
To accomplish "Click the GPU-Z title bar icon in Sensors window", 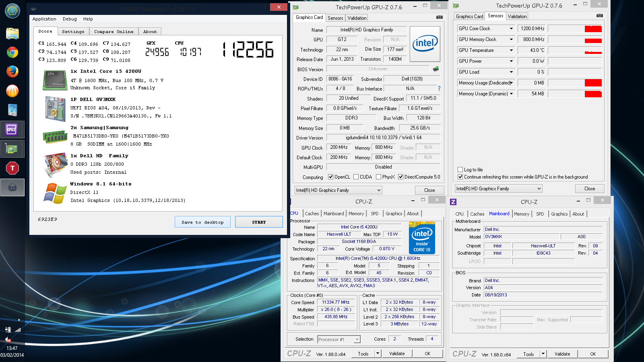I will (456, 6).
